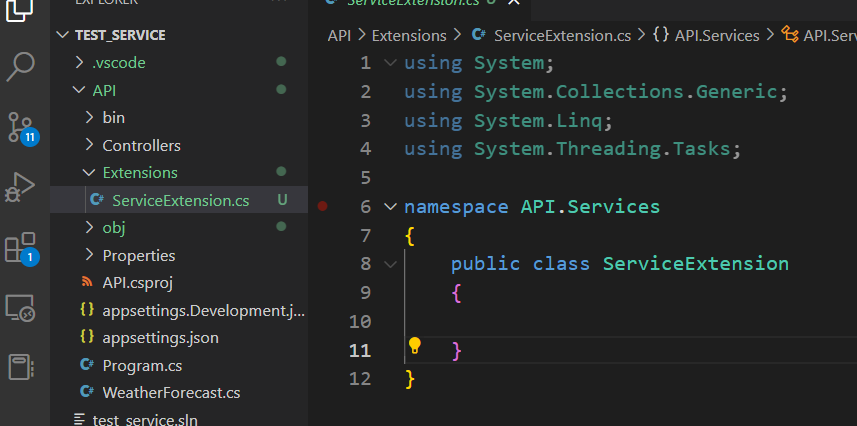Screen dimensions: 857x426
Task: Click the lightbulb quick-fix icon on line 11
Action: pos(415,346)
